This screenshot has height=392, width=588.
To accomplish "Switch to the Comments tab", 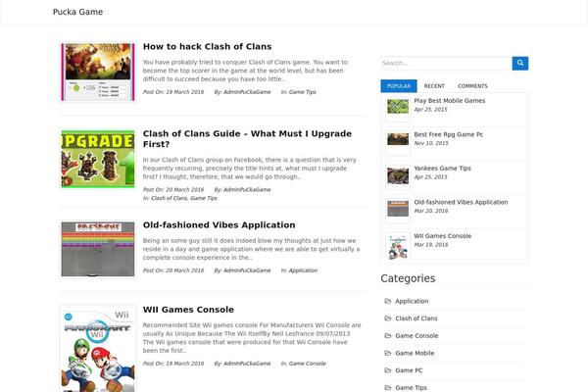I will coord(472,86).
